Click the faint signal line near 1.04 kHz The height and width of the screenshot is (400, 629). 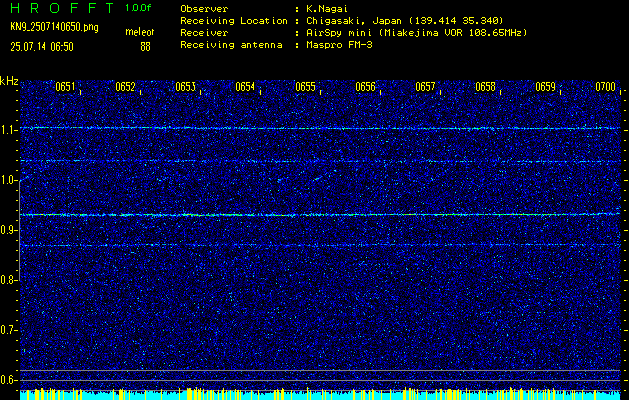(x=320, y=161)
